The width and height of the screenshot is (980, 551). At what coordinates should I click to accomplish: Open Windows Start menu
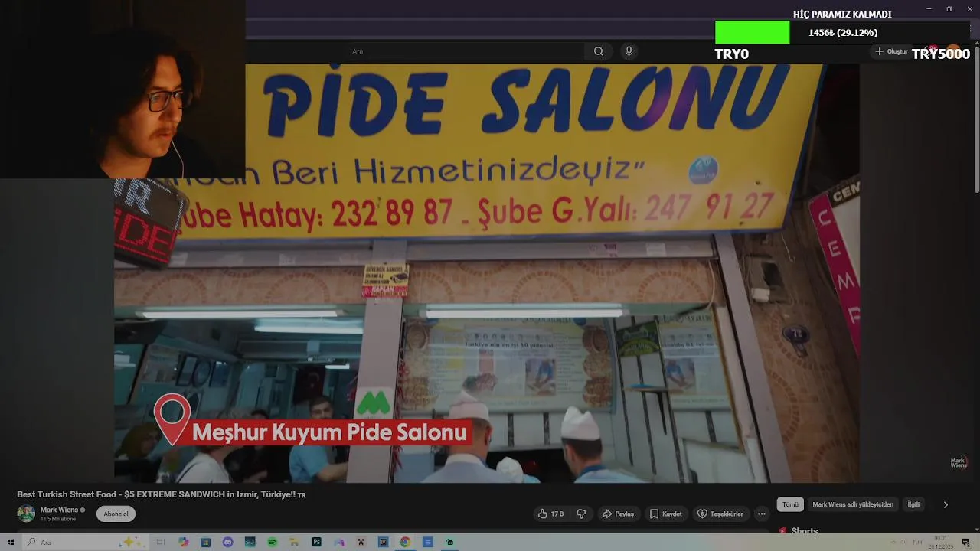11,542
